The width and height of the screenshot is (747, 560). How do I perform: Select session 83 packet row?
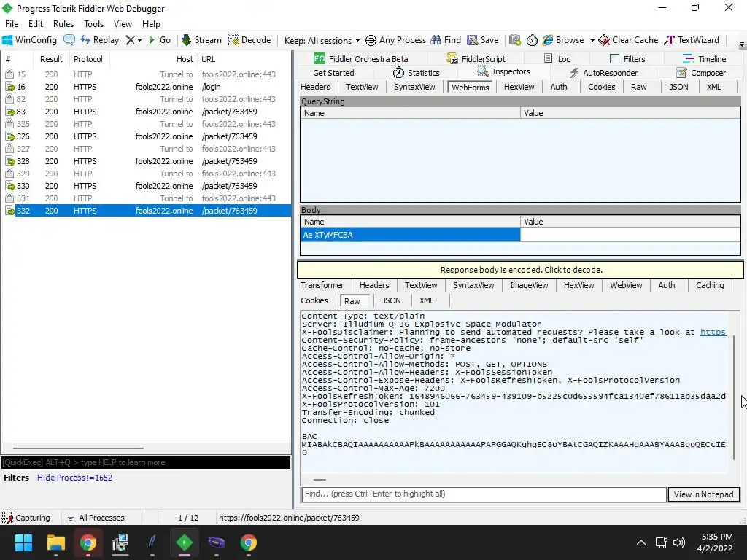click(x=146, y=112)
